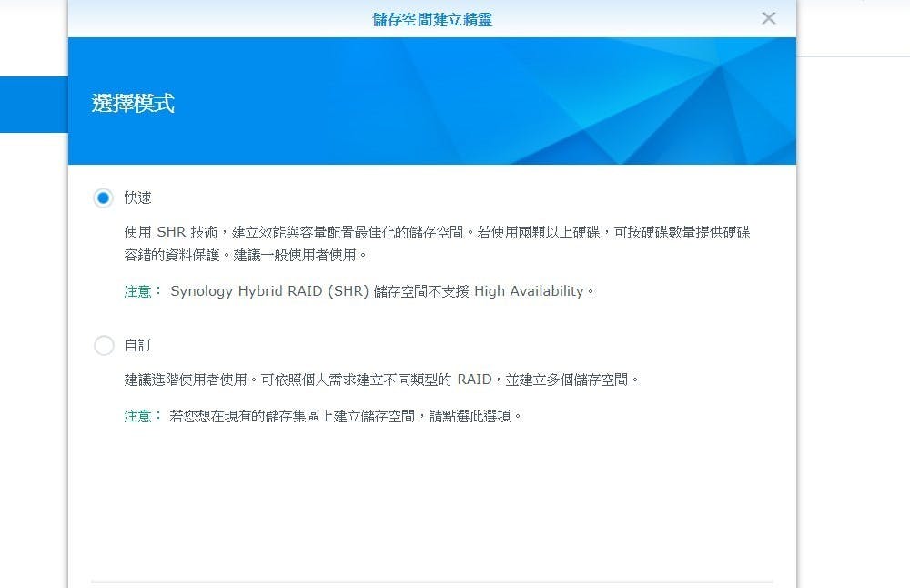The height and width of the screenshot is (588, 910).
Task: Click the wizard title 儲存空間建立精靈
Action: pyautogui.click(x=430, y=19)
